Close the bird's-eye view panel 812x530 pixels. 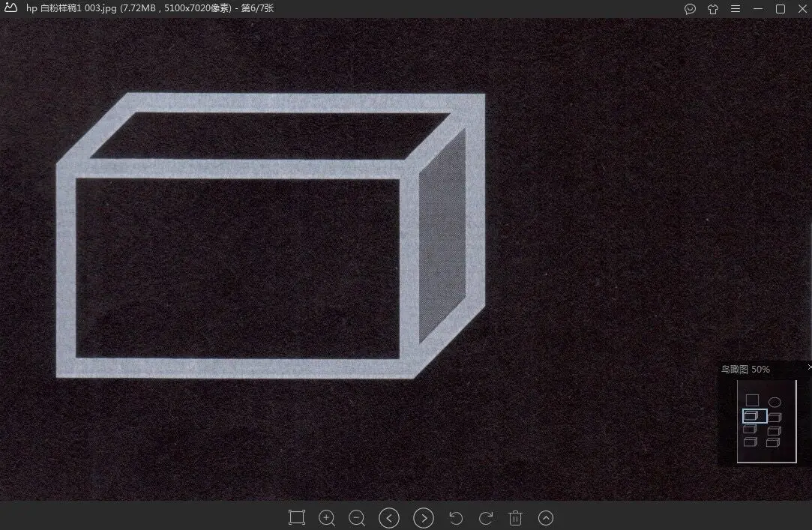[810, 367]
